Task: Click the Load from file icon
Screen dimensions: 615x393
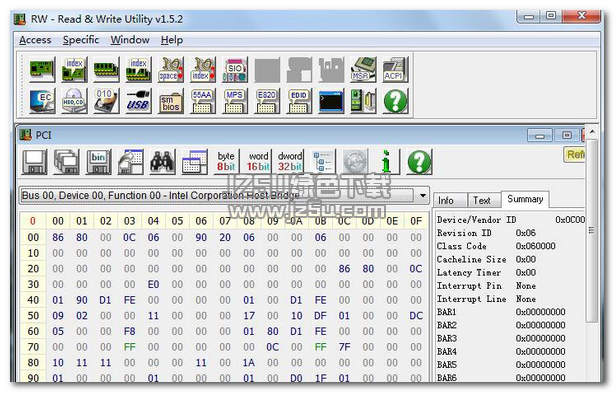Action: click(x=131, y=162)
